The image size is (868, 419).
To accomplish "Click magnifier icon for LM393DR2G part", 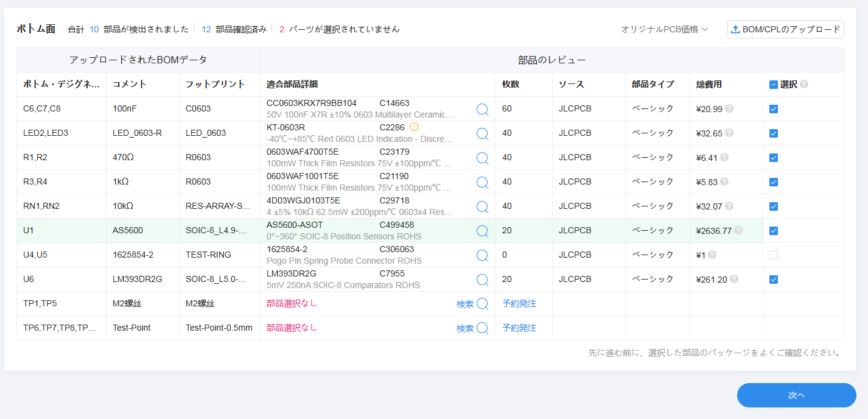I will tap(482, 280).
